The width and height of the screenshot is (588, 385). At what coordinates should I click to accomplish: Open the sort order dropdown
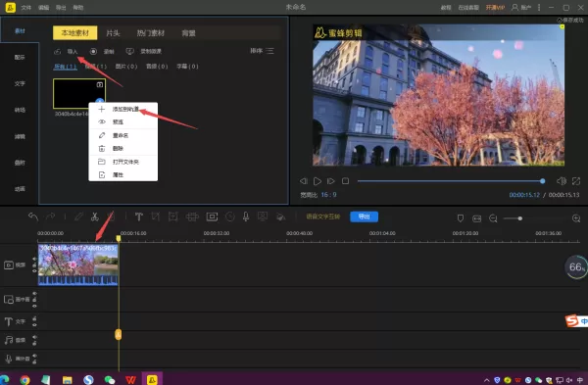[262, 51]
